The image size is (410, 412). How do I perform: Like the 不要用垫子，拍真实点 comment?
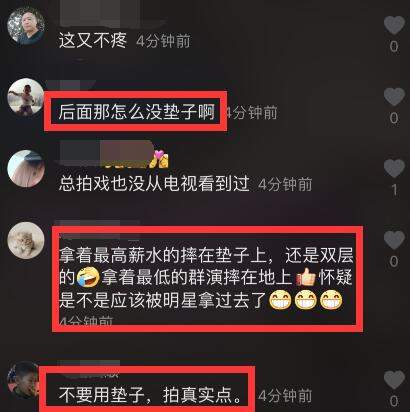click(x=394, y=380)
